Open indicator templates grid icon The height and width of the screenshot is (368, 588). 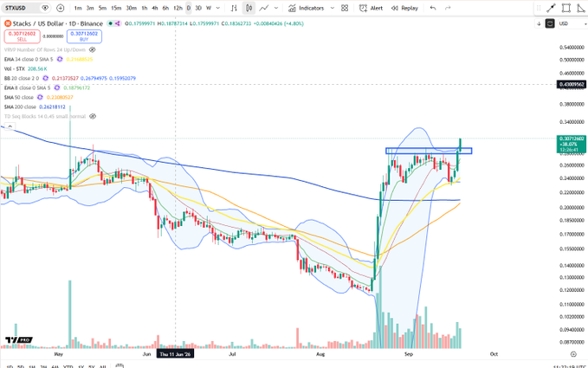point(345,8)
